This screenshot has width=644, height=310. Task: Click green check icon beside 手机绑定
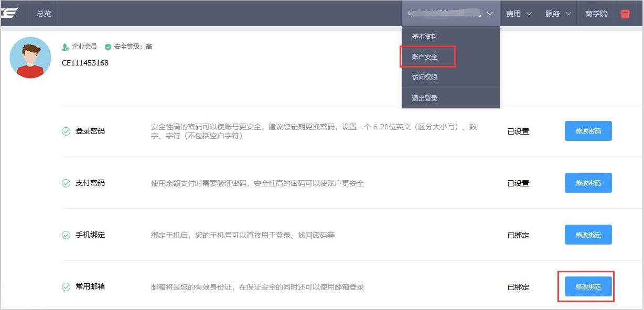(x=66, y=235)
